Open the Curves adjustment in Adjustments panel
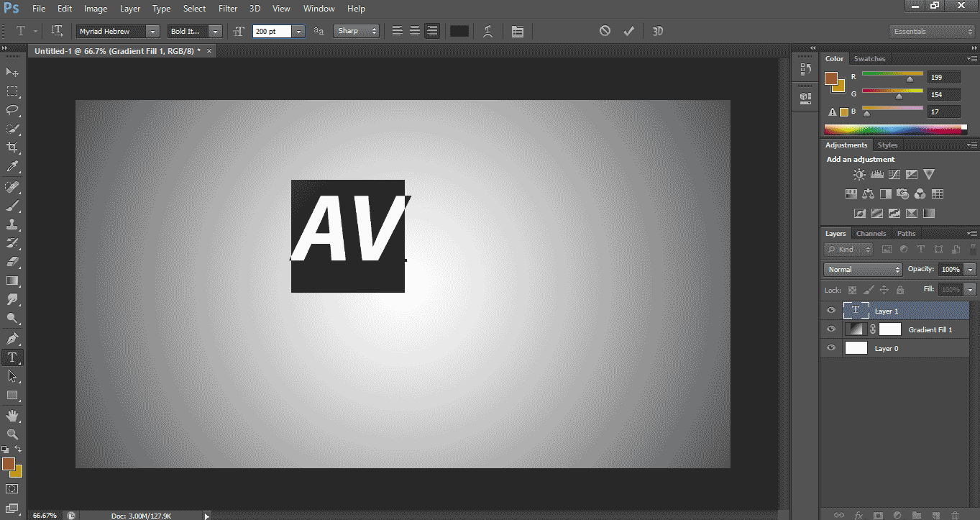980x520 pixels. [x=894, y=174]
